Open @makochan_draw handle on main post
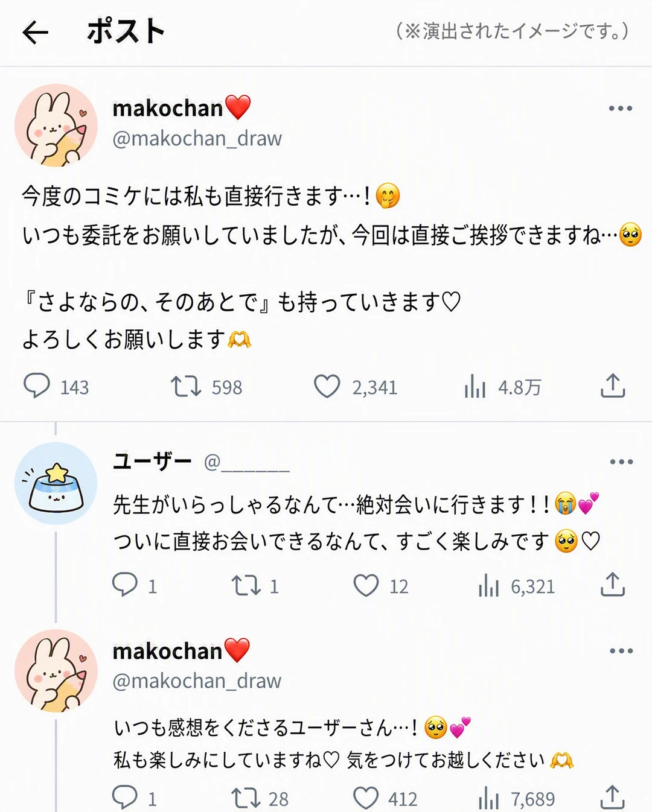 click(x=197, y=139)
